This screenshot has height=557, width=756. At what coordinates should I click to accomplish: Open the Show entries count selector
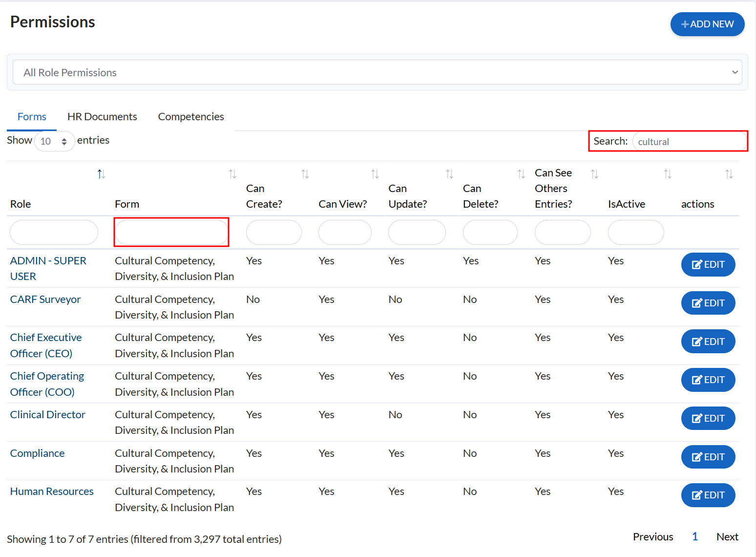(54, 141)
